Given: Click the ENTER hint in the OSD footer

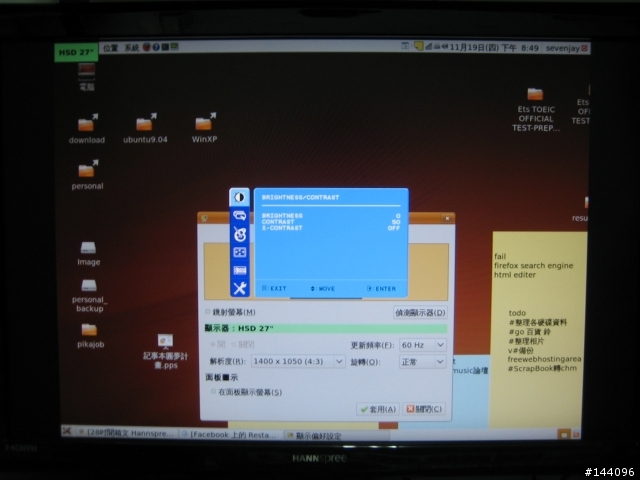Looking at the screenshot, I should 382,289.
